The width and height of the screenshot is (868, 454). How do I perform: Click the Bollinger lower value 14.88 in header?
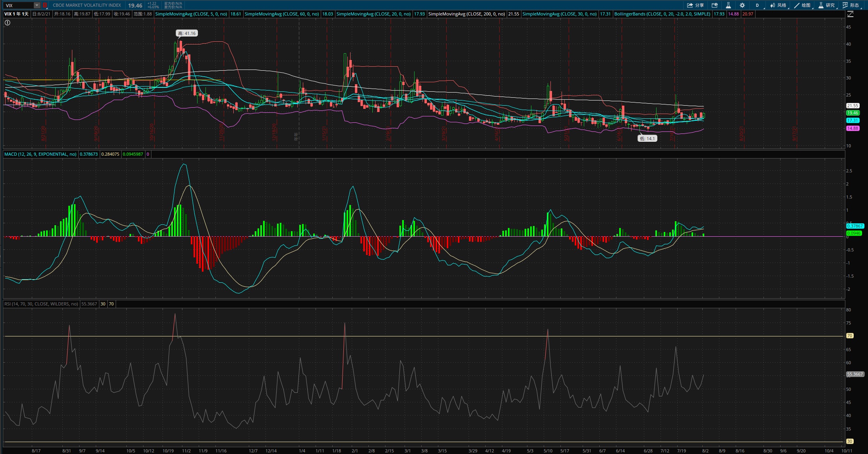point(733,14)
